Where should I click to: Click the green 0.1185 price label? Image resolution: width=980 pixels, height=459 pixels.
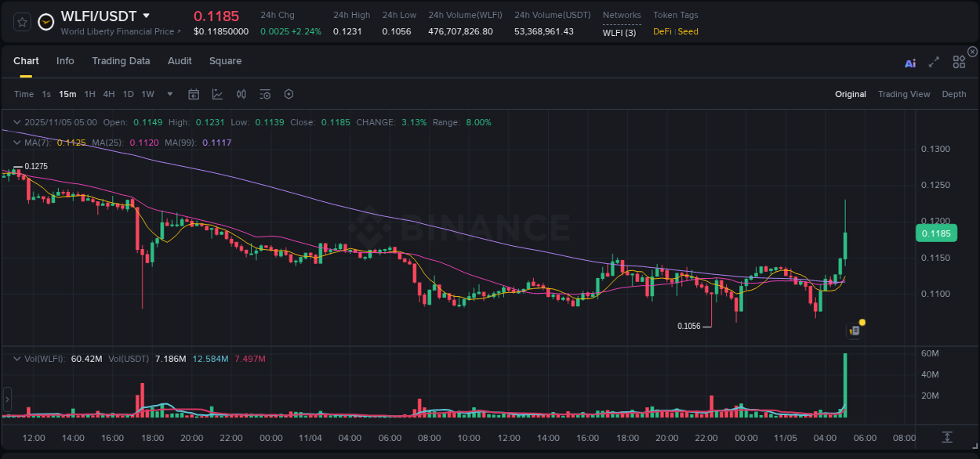(936, 233)
